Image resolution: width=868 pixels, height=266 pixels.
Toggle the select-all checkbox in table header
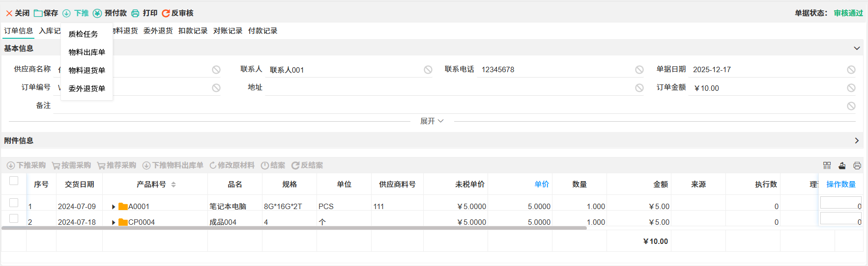coord(14,181)
